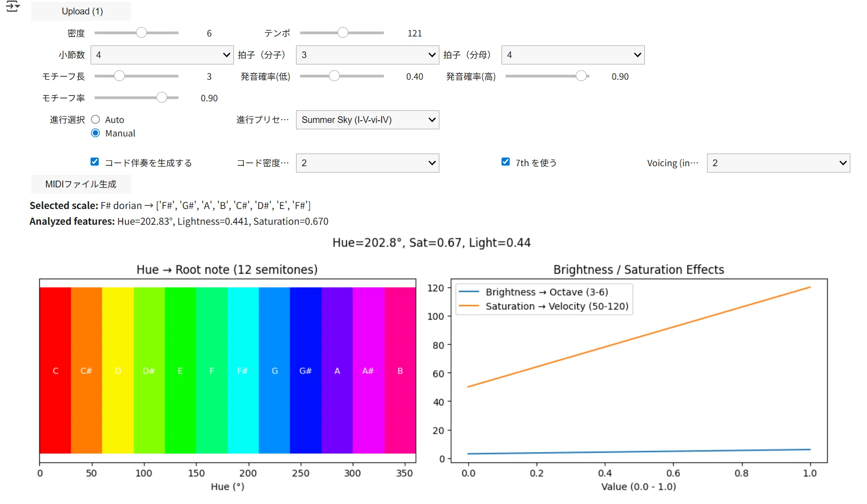The image size is (867, 504).
Task: Click the モチーフ率 value 0.90
Action: (x=209, y=98)
